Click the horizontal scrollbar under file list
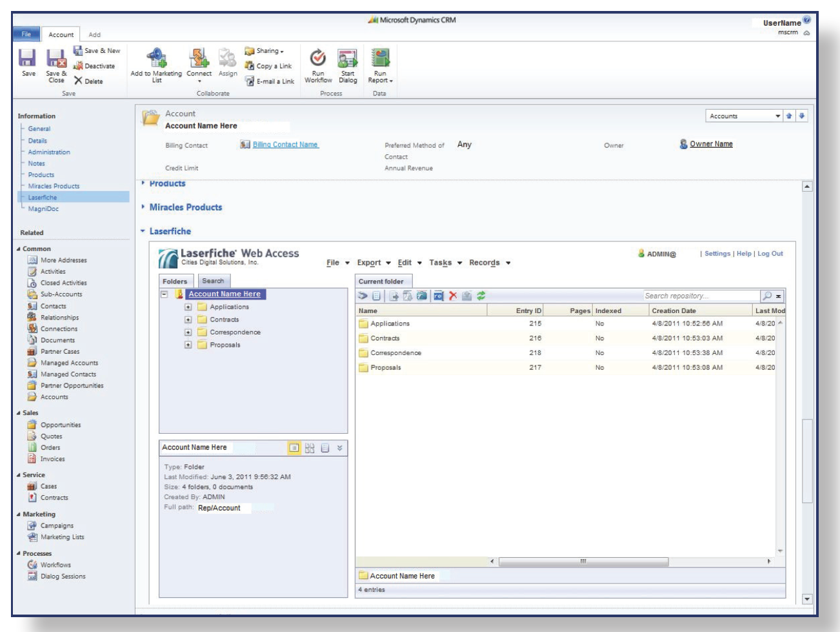 (584, 562)
